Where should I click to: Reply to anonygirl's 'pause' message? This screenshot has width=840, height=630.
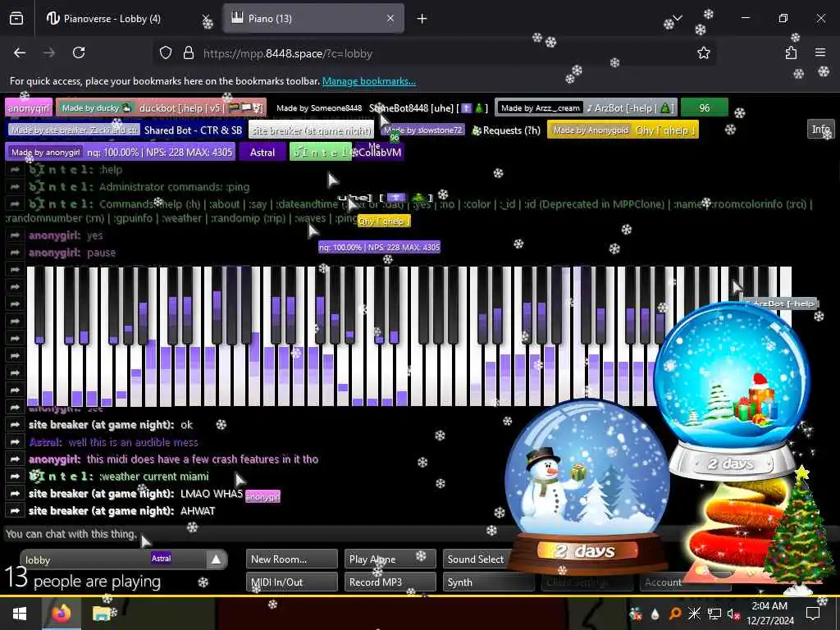tap(15, 253)
